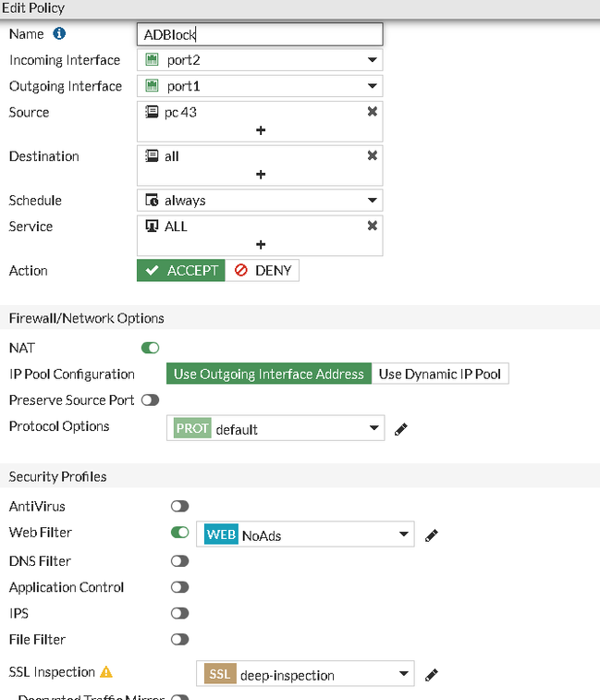
Task: Enable the AntiVirus profile toggle
Action: point(179,507)
